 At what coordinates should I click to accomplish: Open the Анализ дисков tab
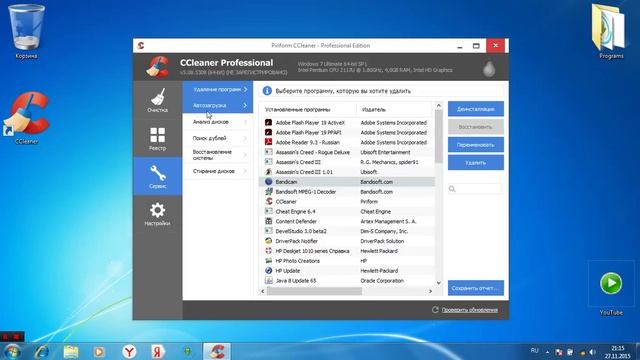(218, 122)
